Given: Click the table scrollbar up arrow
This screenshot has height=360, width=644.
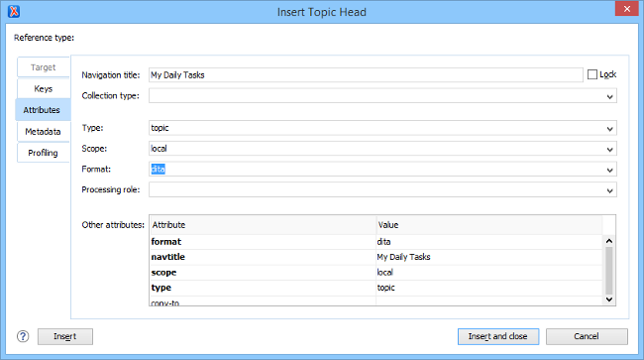Looking at the screenshot, I should pyautogui.click(x=609, y=241).
